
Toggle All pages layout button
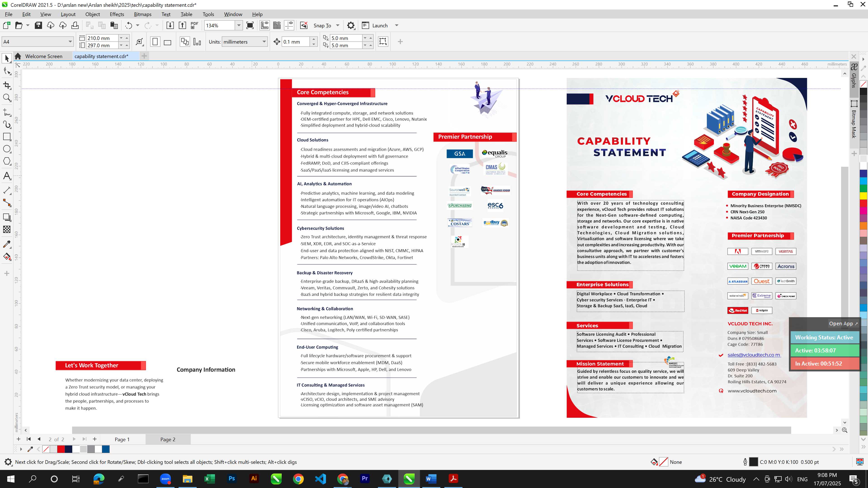185,42
